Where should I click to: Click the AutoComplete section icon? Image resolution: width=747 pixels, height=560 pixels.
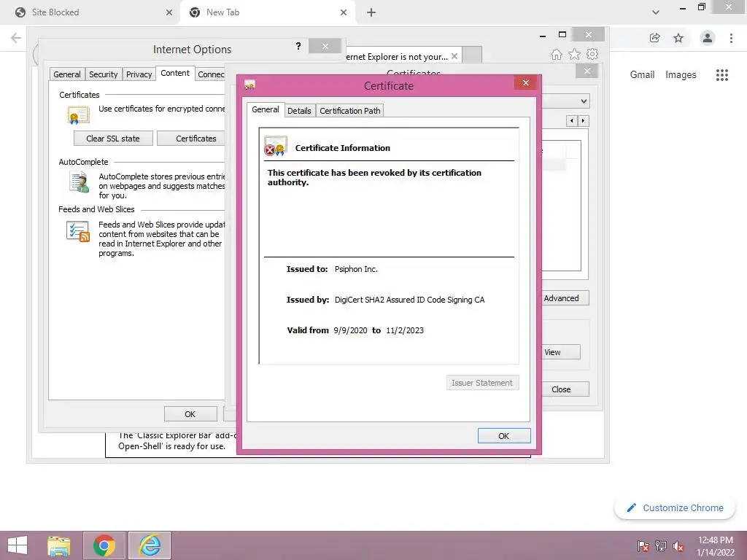click(x=79, y=182)
